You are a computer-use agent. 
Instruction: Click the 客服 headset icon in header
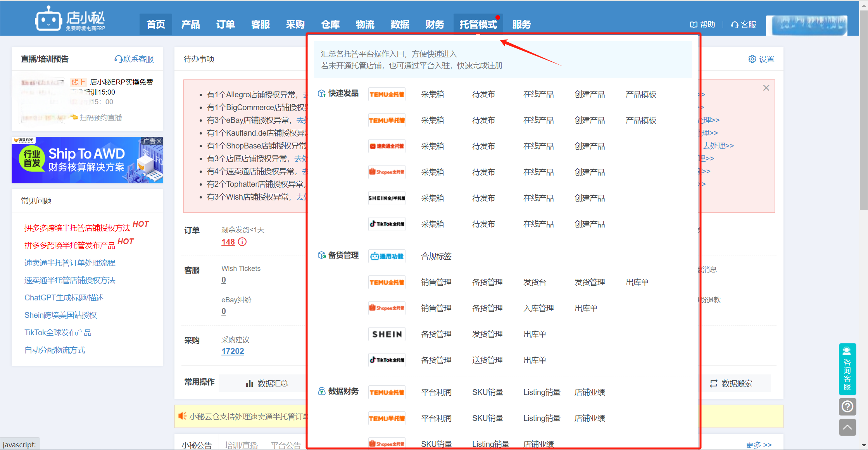[735, 25]
